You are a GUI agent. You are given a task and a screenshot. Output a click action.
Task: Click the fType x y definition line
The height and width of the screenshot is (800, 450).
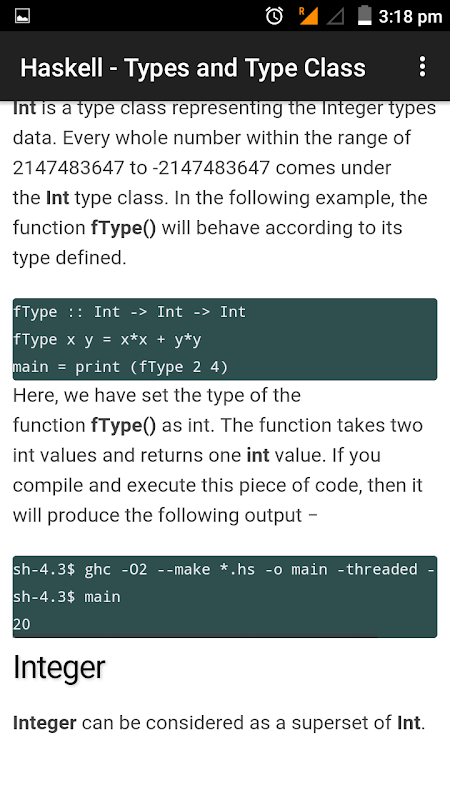pos(107,339)
